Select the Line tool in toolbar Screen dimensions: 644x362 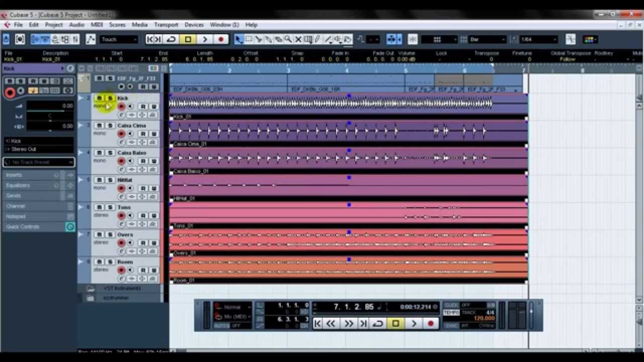pos(328,39)
